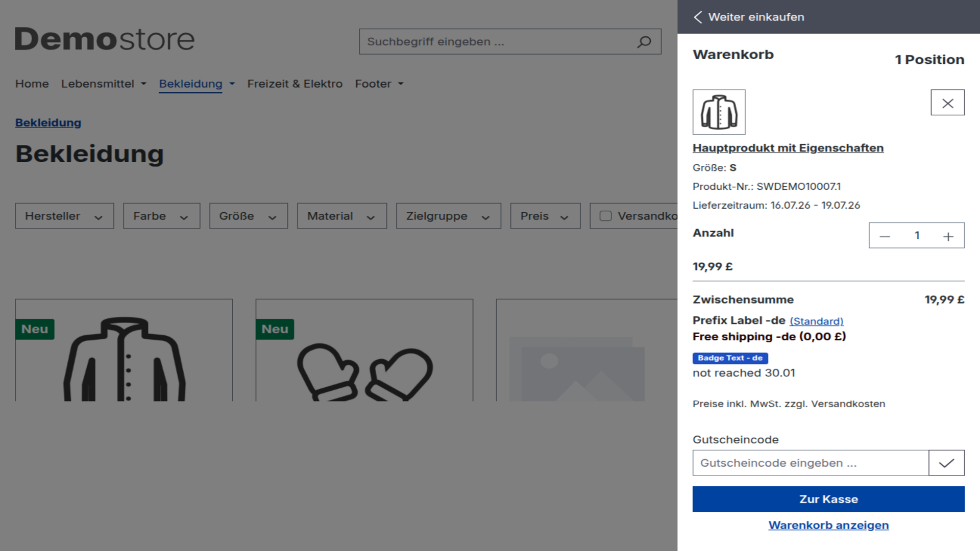
Task: Increase quantity with the plus icon
Action: point(948,236)
